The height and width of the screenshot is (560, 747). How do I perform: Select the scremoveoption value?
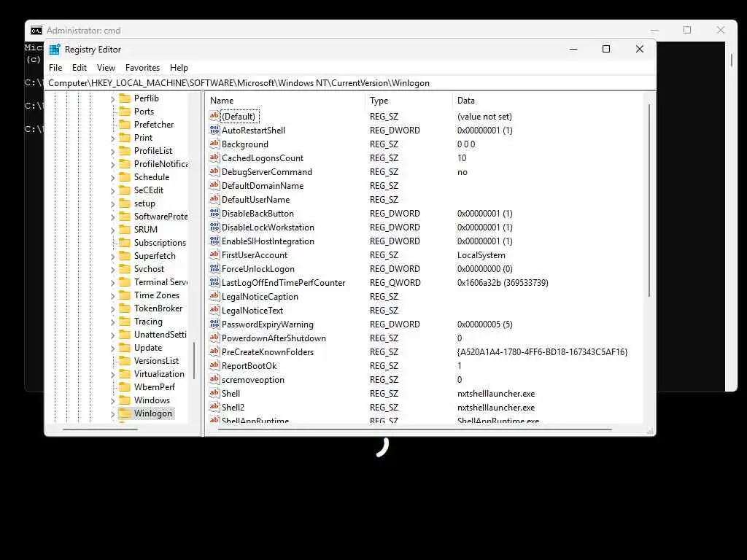(x=252, y=379)
